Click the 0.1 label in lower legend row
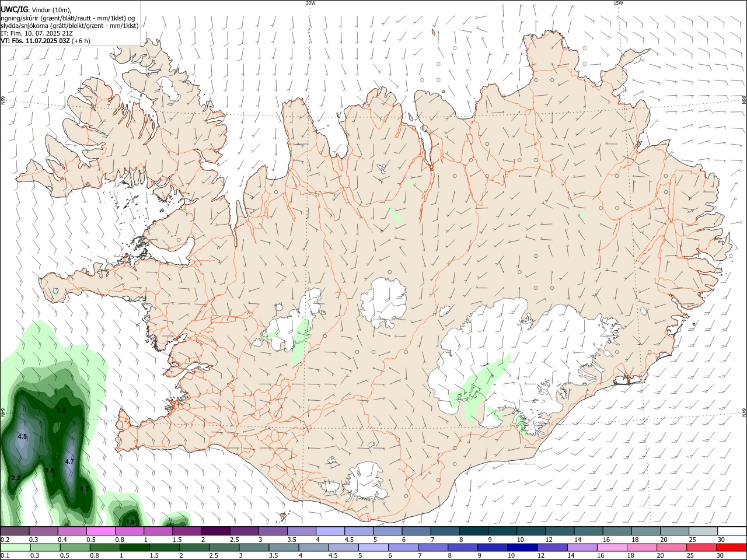The image size is (747, 560). [5, 556]
